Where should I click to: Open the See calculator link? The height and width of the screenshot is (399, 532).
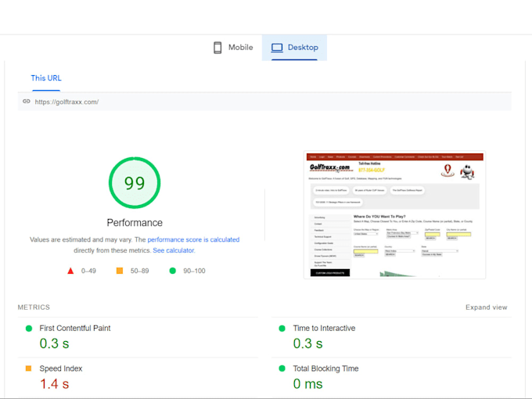click(174, 250)
